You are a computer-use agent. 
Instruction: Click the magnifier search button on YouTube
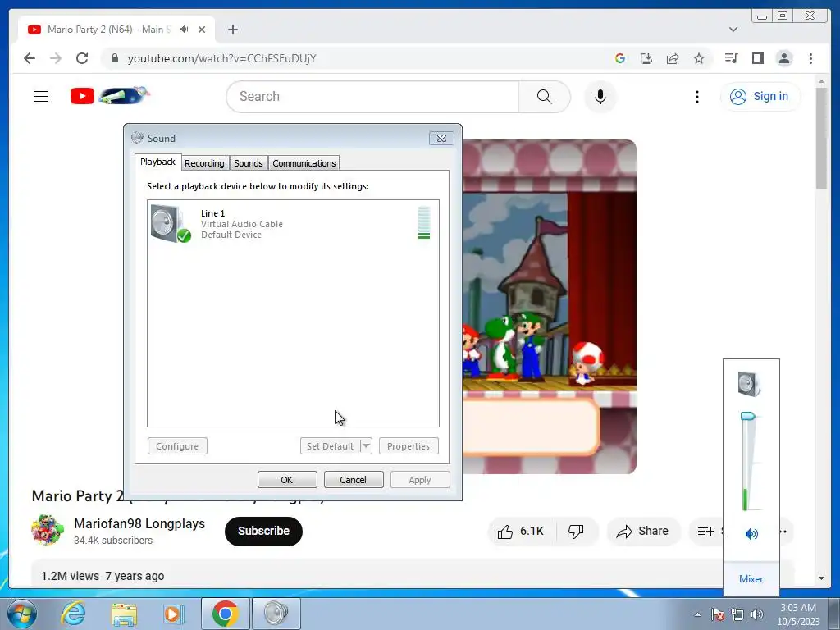[545, 97]
